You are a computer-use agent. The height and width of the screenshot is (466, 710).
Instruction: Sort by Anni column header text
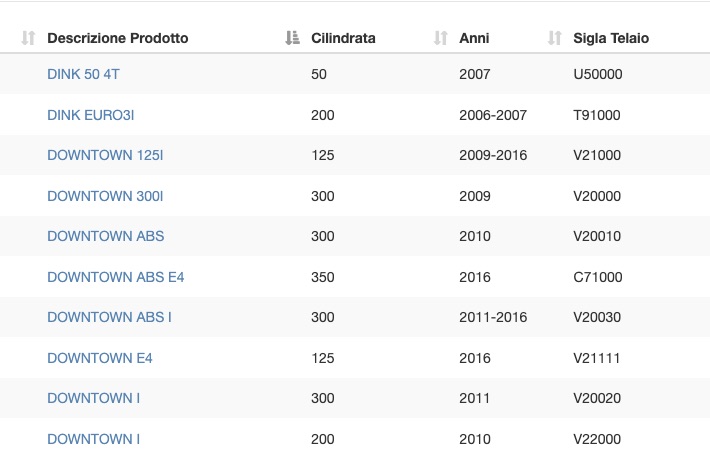[x=474, y=38]
